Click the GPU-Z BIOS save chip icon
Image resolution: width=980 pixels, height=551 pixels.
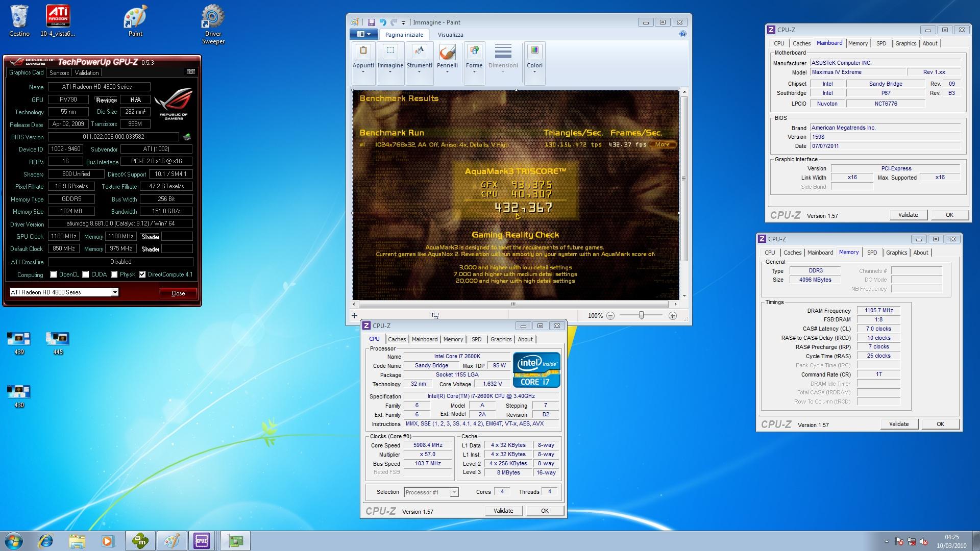187,137
